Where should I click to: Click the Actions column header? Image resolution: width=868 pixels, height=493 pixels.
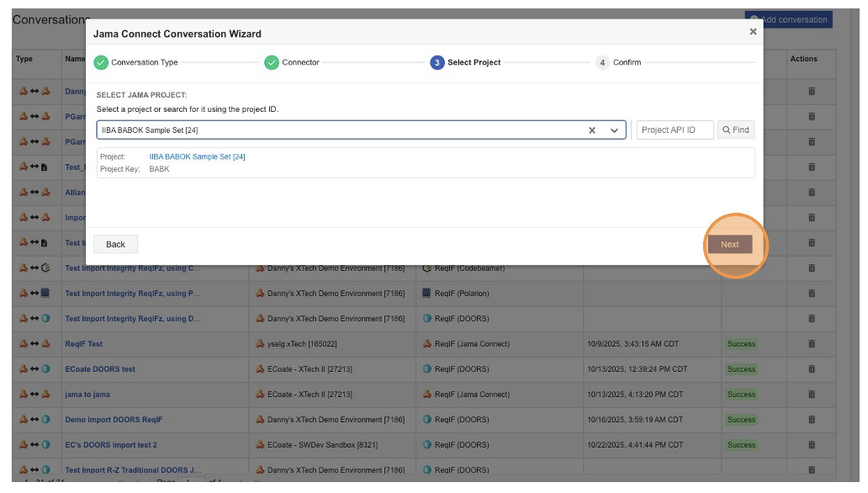(803, 59)
